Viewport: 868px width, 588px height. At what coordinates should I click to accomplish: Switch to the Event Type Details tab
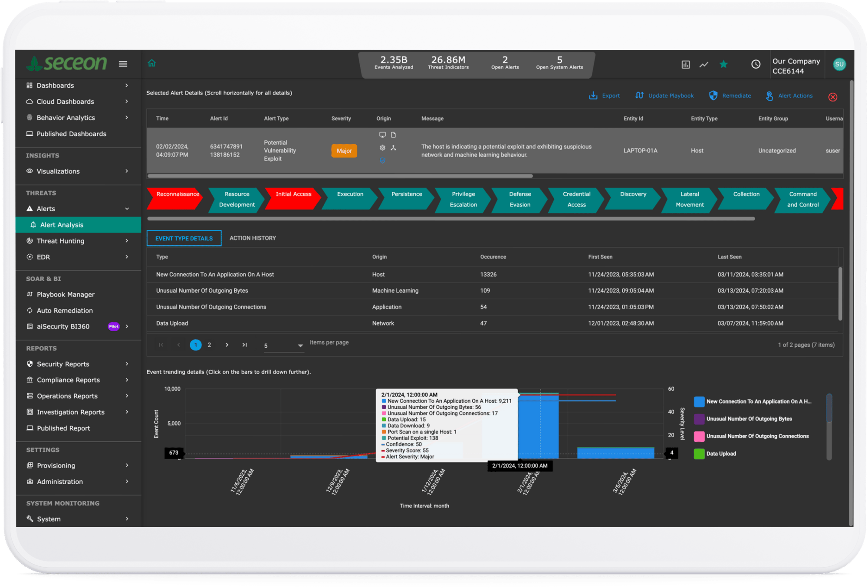point(184,238)
